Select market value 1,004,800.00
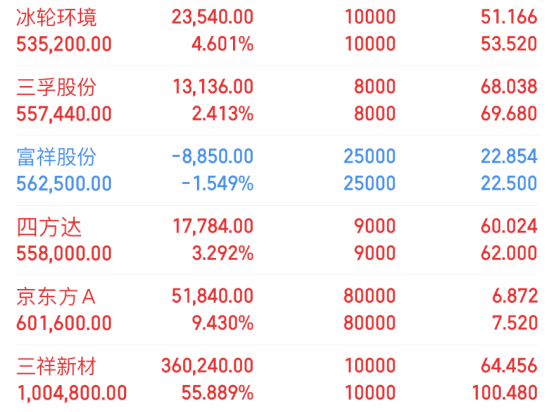This screenshot has height=412, width=554. coord(72,393)
